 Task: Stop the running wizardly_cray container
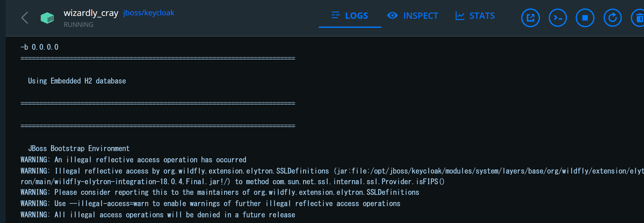585,18
